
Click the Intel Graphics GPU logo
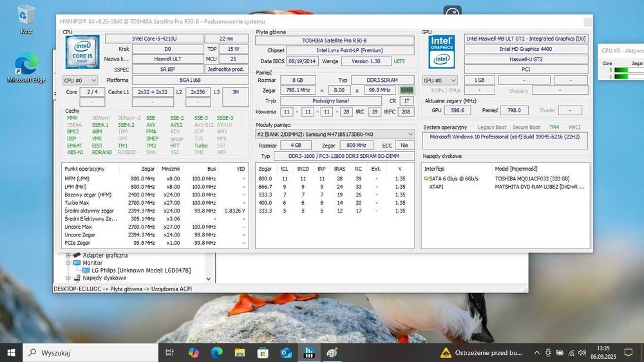[x=442, y=51]
